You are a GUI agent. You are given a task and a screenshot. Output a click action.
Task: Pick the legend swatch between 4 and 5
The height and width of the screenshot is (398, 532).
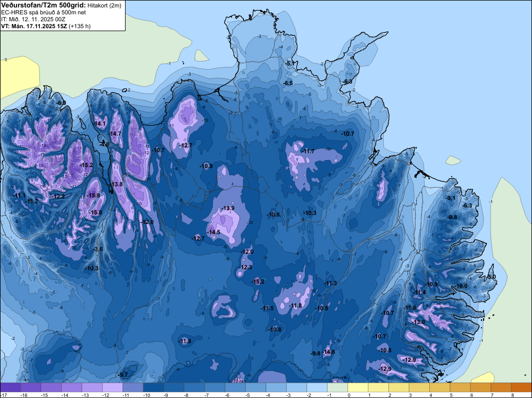[440, 387]
